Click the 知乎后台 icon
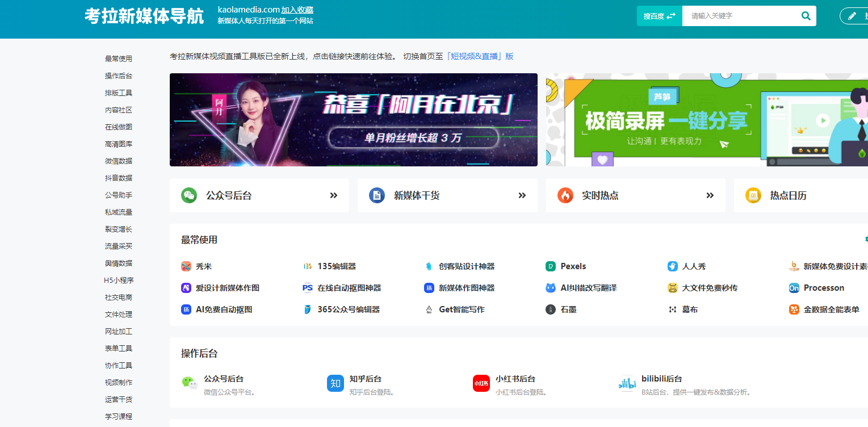Screen dimensions: 868x427 (x=335, y=383)
